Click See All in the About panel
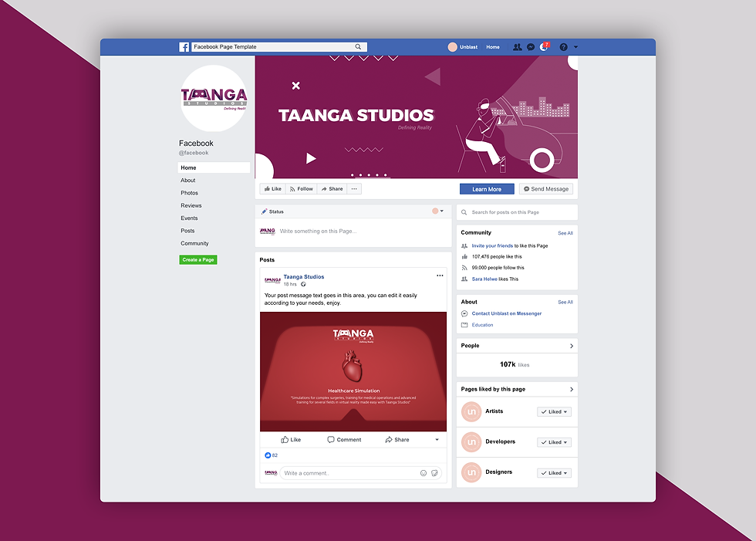 click(x=565, y=303)
